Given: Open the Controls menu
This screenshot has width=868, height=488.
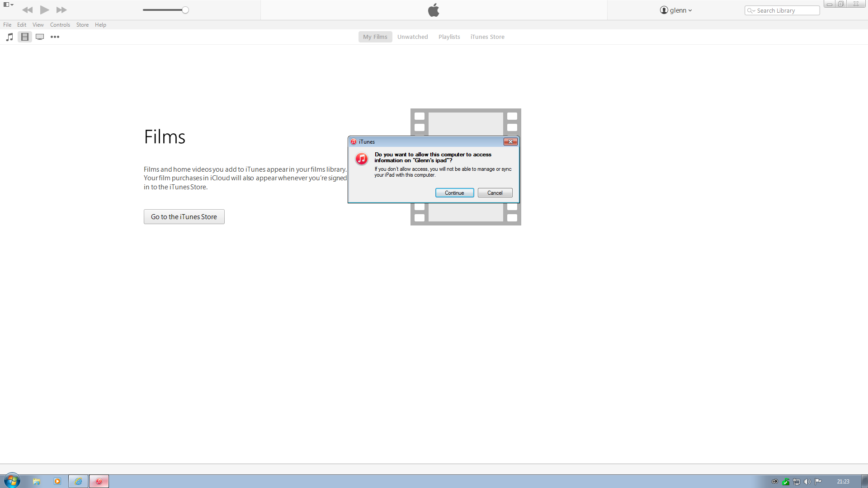Looking at the screenshot, I should [x=60, y=25].
